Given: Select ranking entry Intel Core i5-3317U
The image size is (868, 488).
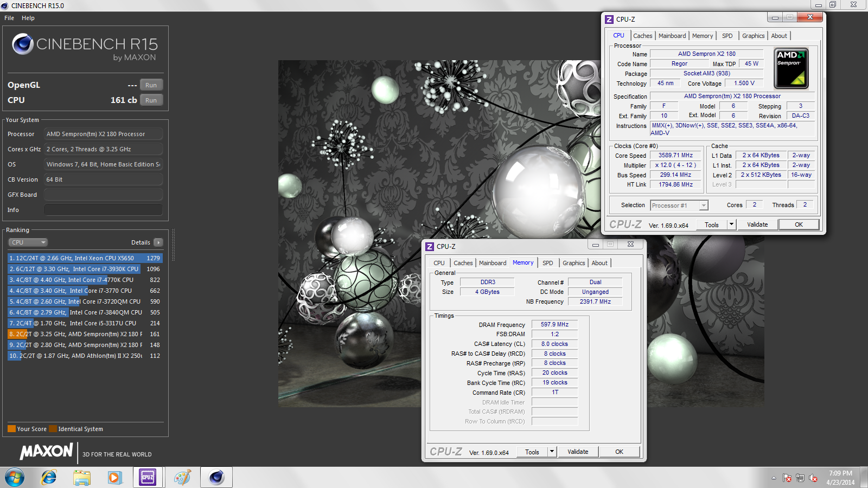Looking at the screenshot, I should pyautogui.click(x=85, y=323).
